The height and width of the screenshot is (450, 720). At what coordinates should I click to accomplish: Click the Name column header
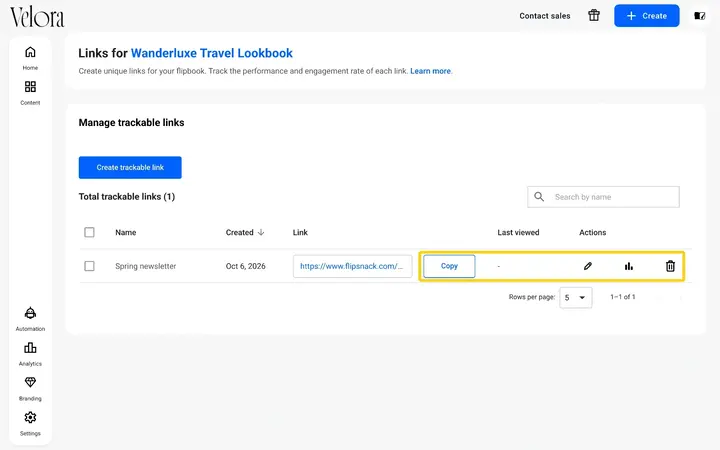point(126,232)
